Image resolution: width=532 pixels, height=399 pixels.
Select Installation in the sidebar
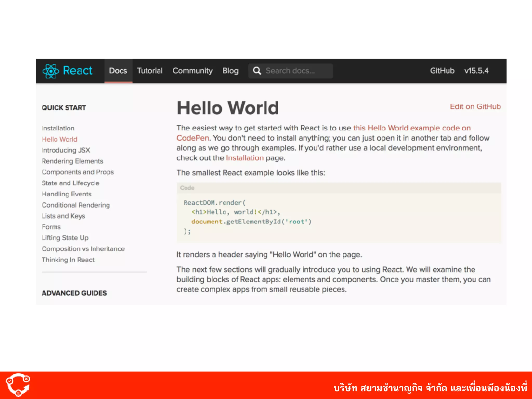pos(58,128)
